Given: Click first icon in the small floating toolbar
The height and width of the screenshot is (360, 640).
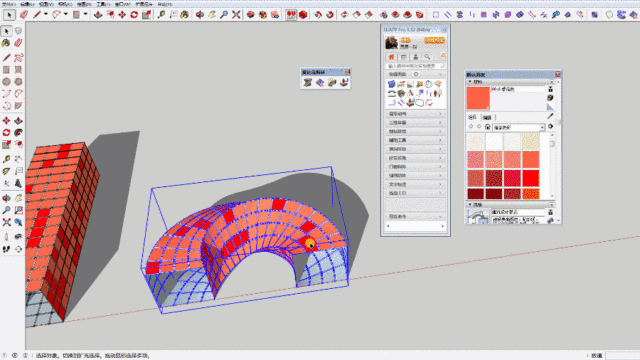Looking at the screenshot, I should click(x=307, y=82).
